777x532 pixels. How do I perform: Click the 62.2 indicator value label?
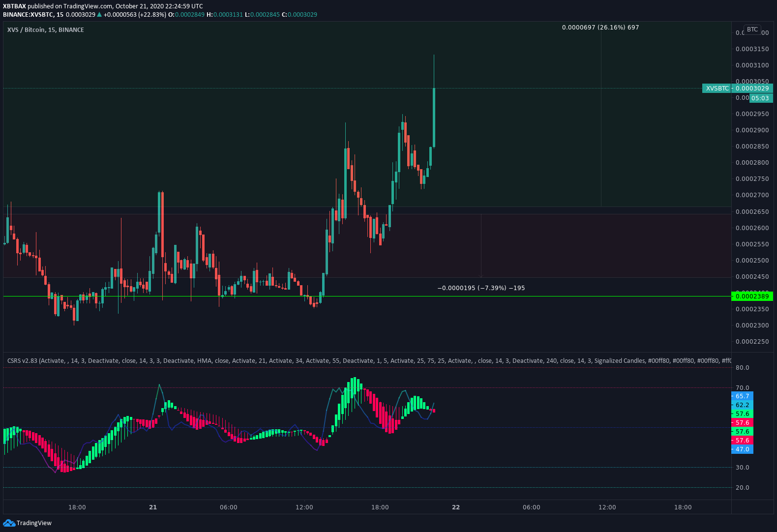[743, 405]
